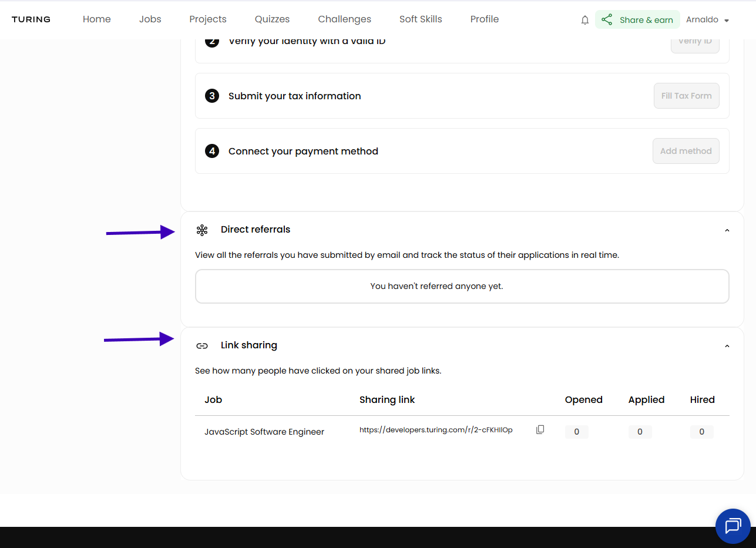
Task: Click the Add method payment button
Action: coord(686,150)
